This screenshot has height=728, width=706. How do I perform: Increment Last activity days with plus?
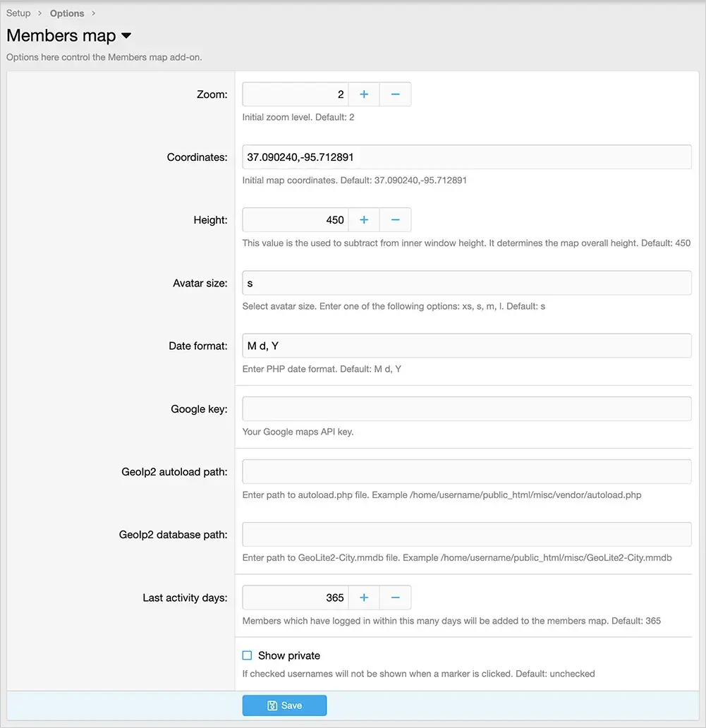pyautogui.click(x=364, y=598)
